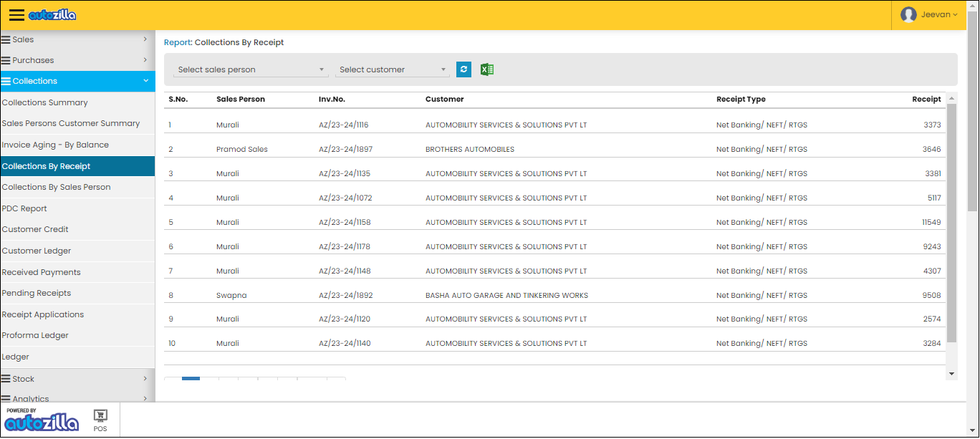Expand the Stock section chevron
The height and width of the screenshot is (439, 980).
coord(145,379)
